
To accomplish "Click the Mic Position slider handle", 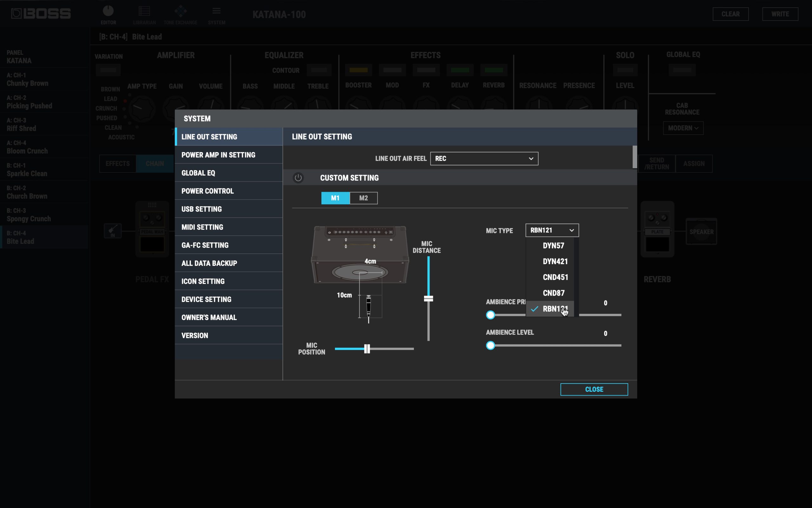I will pos(367,349).
